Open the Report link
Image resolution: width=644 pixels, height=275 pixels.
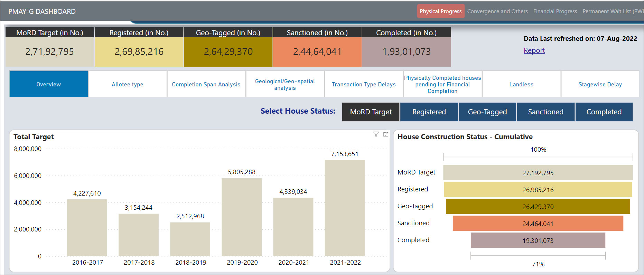534,50
